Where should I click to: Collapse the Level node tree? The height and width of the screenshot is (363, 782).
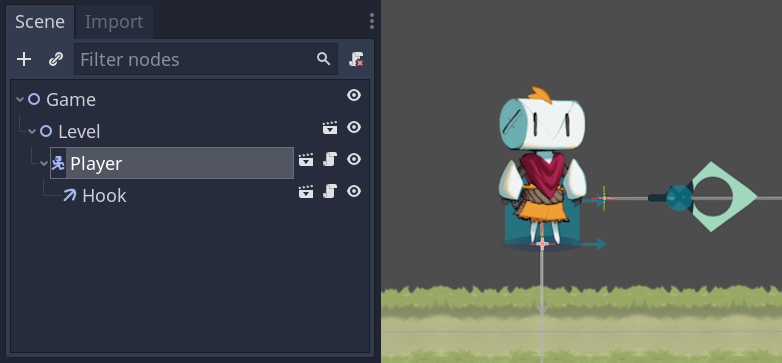pos(32,131)
